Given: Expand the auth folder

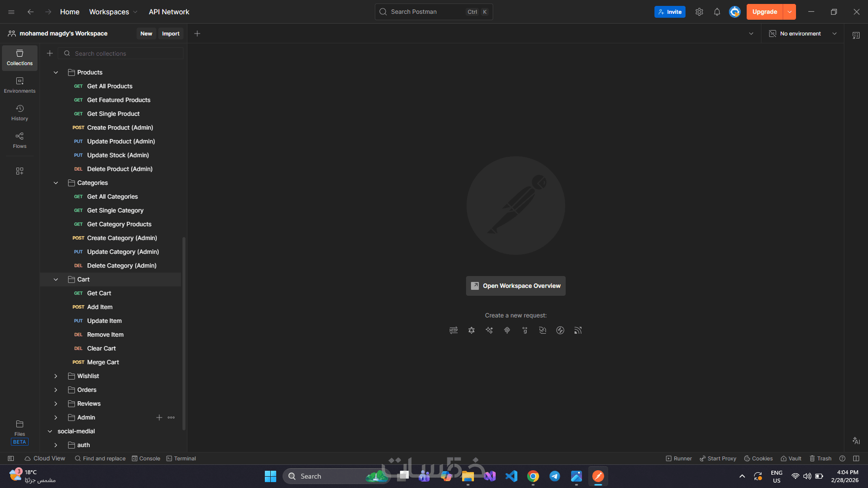Looking at the screenshot, I should 56,445.
